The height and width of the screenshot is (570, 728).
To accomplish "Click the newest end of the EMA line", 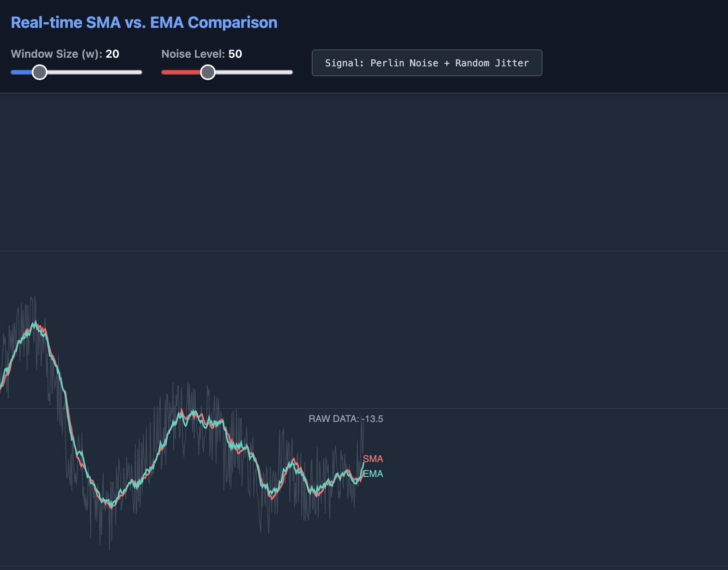I will point(364,464).
